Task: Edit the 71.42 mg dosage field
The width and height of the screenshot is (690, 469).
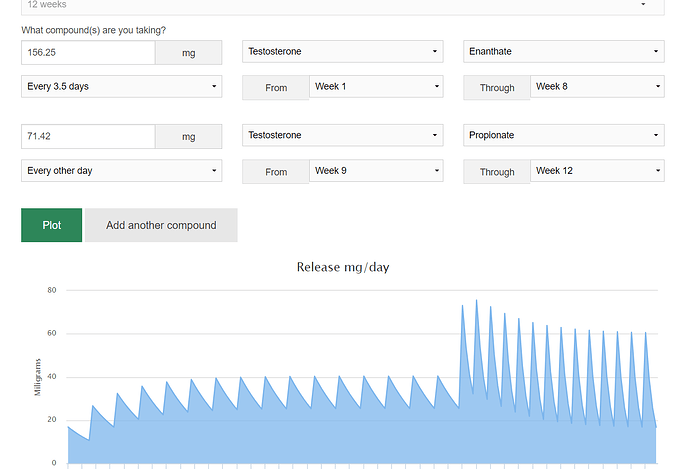Action: (88, 136)
